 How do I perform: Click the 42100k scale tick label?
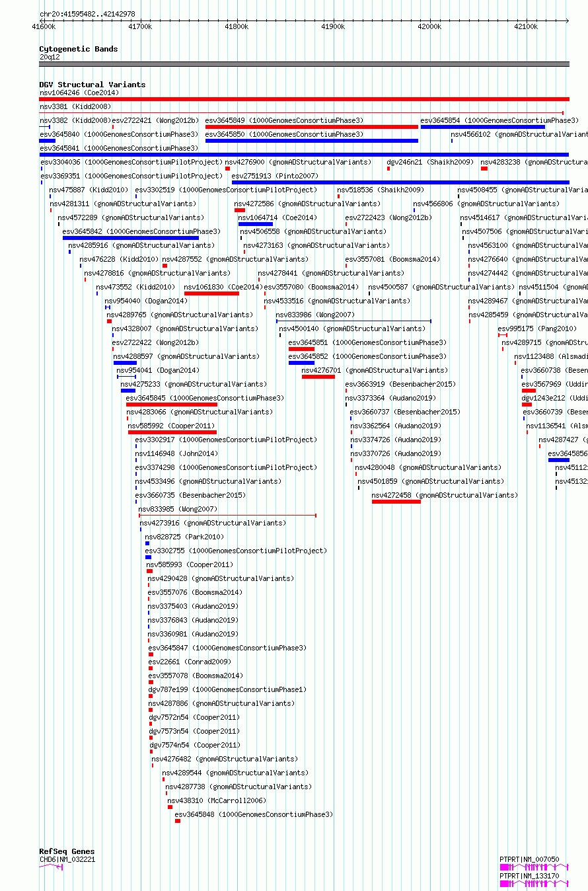point(526,27)
